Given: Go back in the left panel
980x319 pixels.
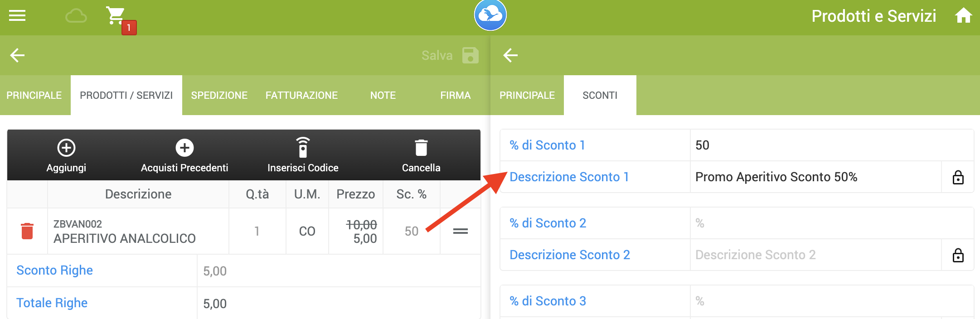Looking at the screenshot, I should 17,55.
